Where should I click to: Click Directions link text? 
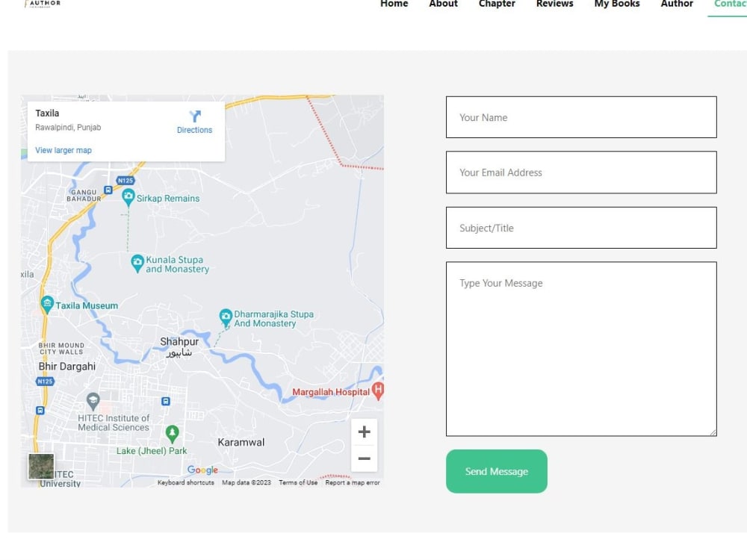click(x=194, y=130)
